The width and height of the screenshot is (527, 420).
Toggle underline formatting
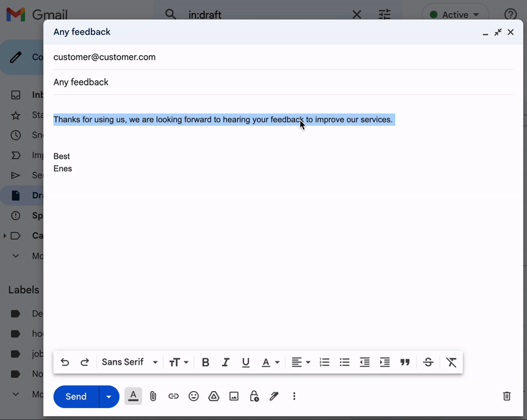(246, 362)
